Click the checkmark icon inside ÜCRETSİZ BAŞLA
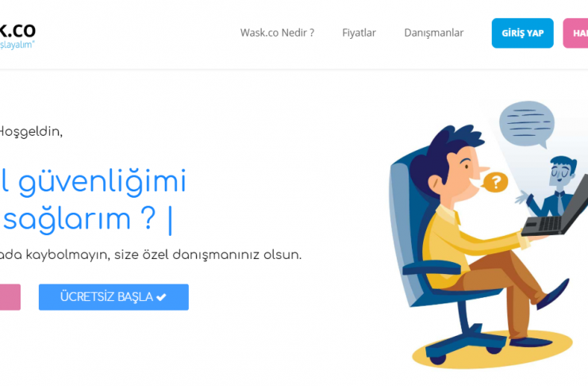Image resolution: width=588 pixels, height=386 pixels. click(161, 297)
